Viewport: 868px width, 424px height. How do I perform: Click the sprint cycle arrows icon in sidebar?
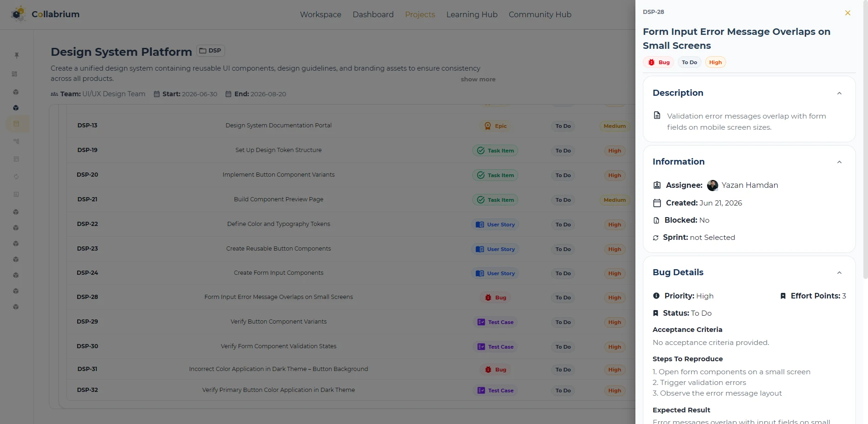(x=16, y=177)
